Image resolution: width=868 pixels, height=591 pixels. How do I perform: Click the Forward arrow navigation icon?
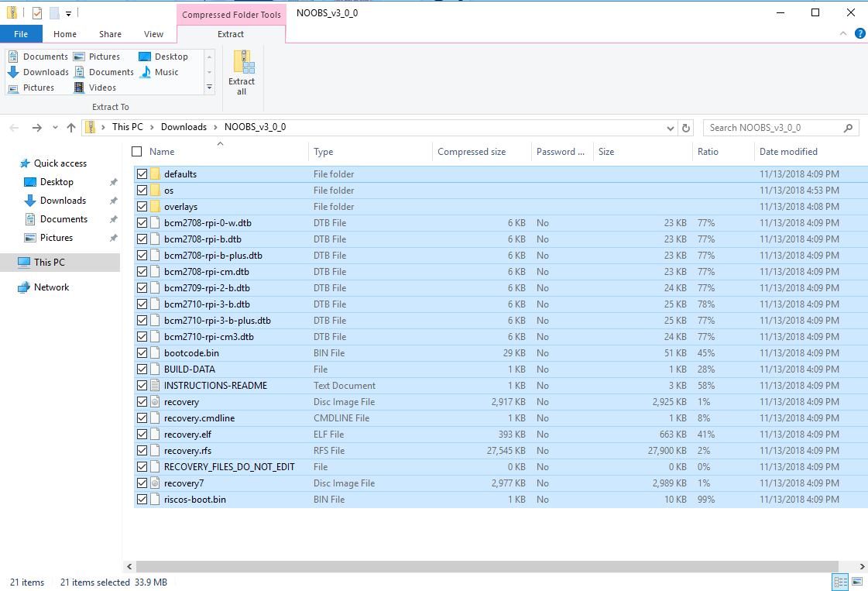[x=37, y=128]
